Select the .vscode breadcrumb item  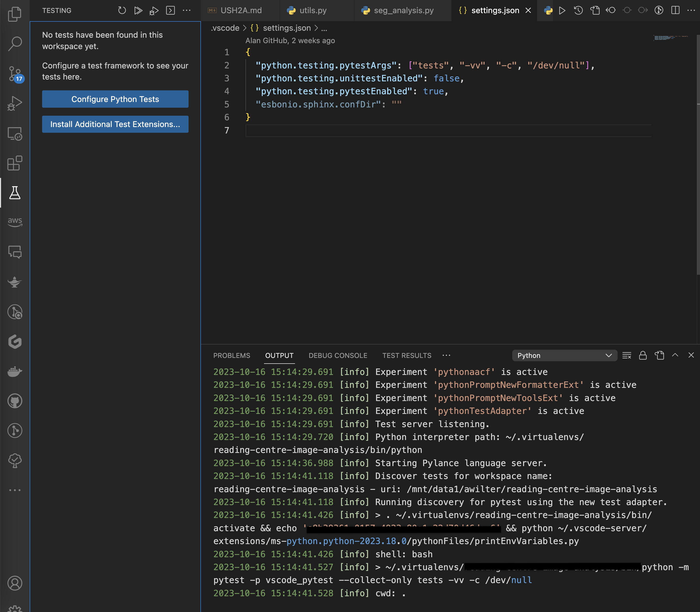[224, 28]
